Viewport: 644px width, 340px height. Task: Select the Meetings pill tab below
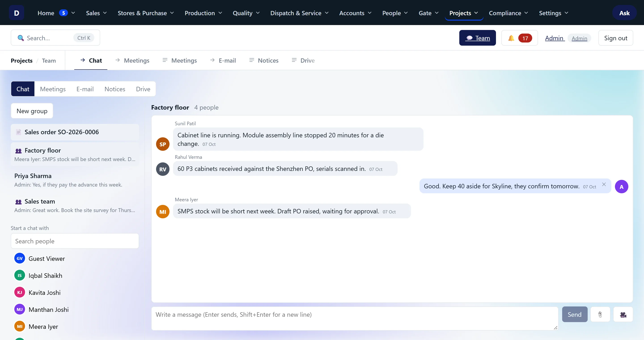coord(53,89)
